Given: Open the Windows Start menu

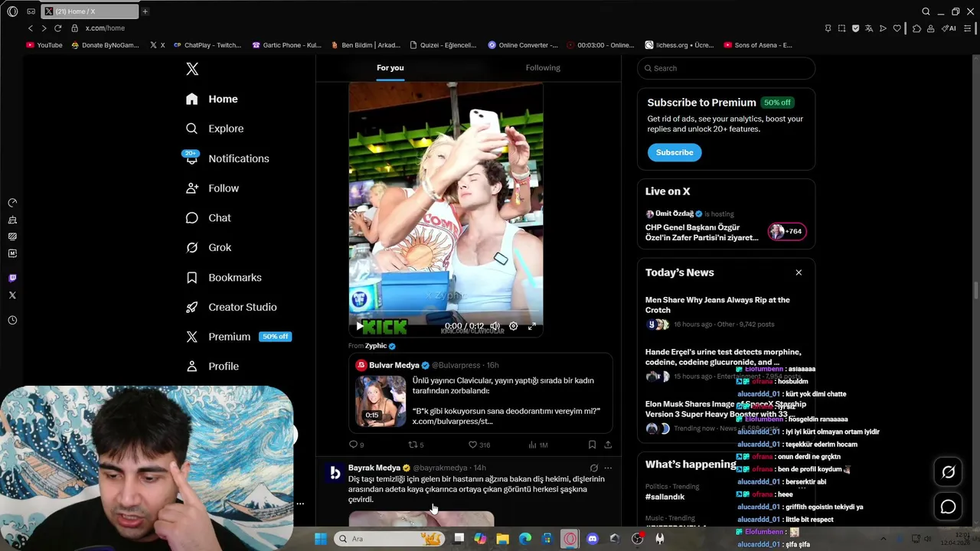Looking at the screenshot, I should [321, 539].
